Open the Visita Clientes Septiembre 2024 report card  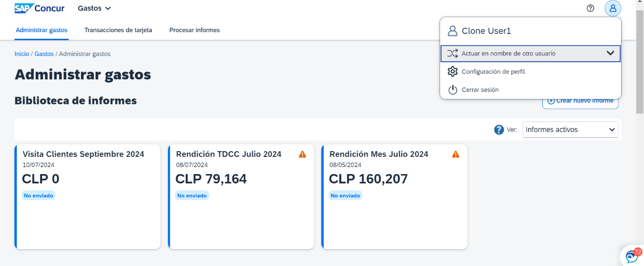88,196
